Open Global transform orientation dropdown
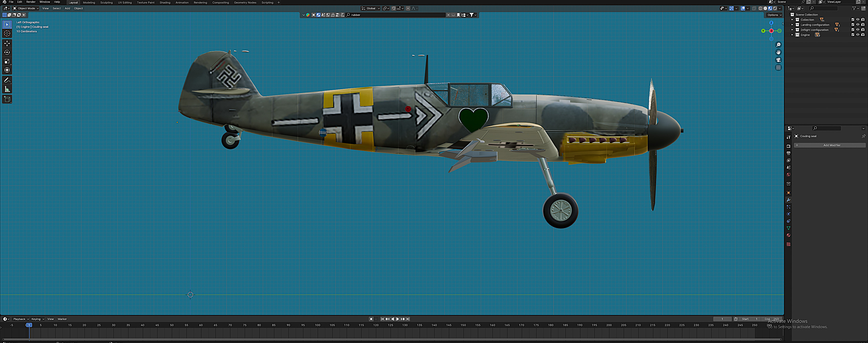Viewport: 868px width, 343px height. 371,8
